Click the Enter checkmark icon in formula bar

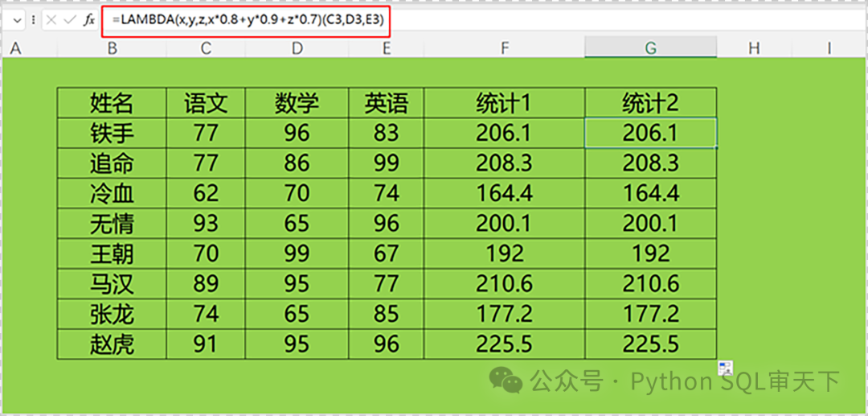tap(70, 19)
